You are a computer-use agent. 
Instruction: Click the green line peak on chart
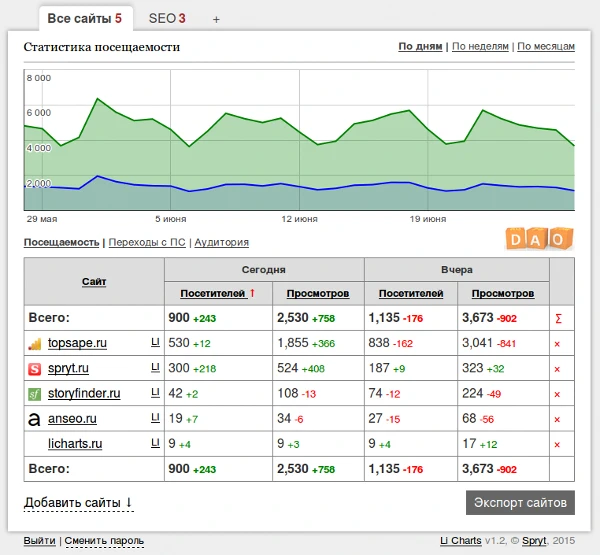(x=97, y=99)
